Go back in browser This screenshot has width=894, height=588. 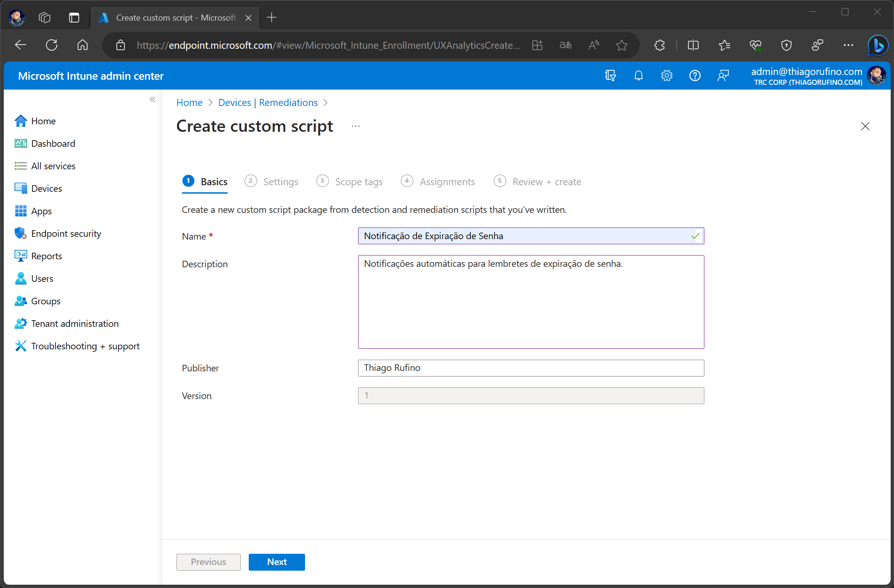click(x=21, y=45)
